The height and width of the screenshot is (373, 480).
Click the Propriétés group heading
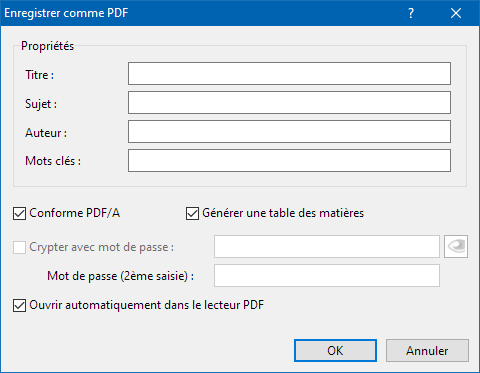click(x=47, y=46)
